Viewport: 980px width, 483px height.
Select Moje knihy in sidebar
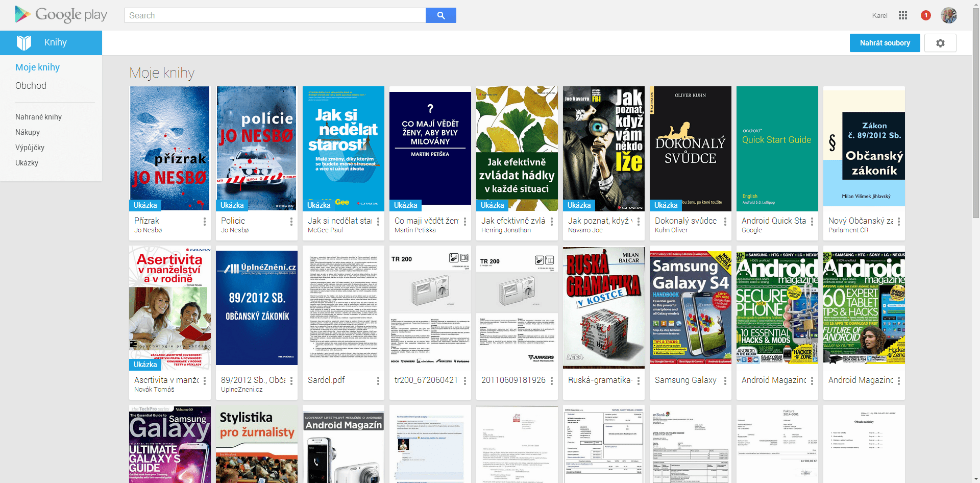37,67
